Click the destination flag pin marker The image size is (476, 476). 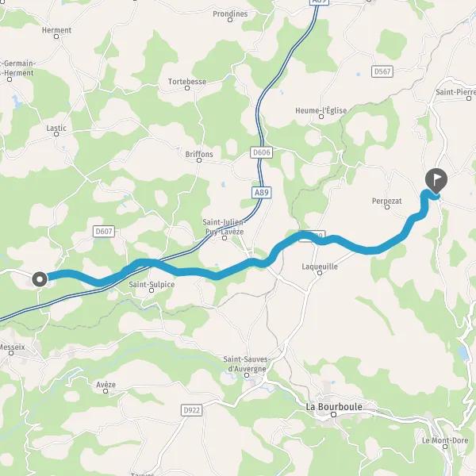click(436, 181)
